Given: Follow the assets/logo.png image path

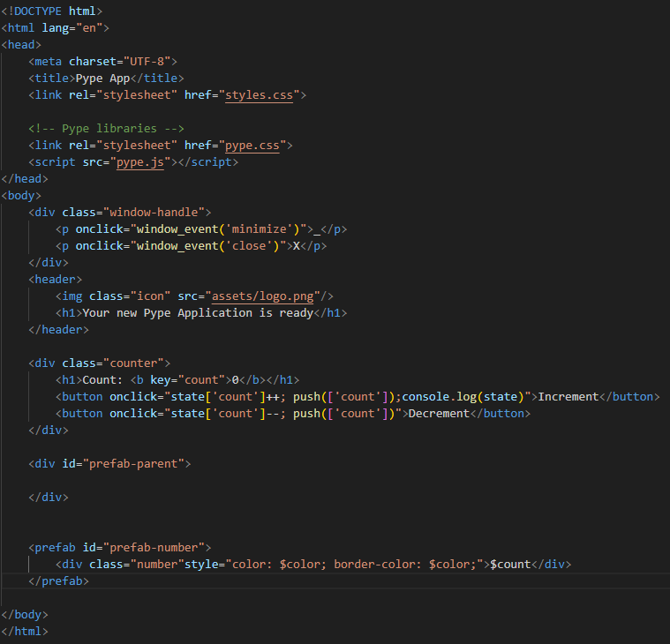Looking at the screenshot, I should pos(262,296).
